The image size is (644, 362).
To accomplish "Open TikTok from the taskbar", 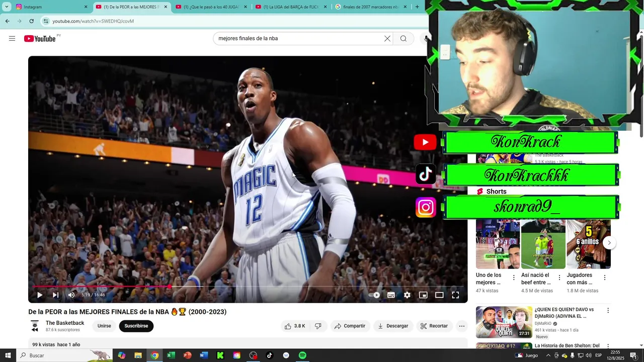I will [x=269, y=355].
